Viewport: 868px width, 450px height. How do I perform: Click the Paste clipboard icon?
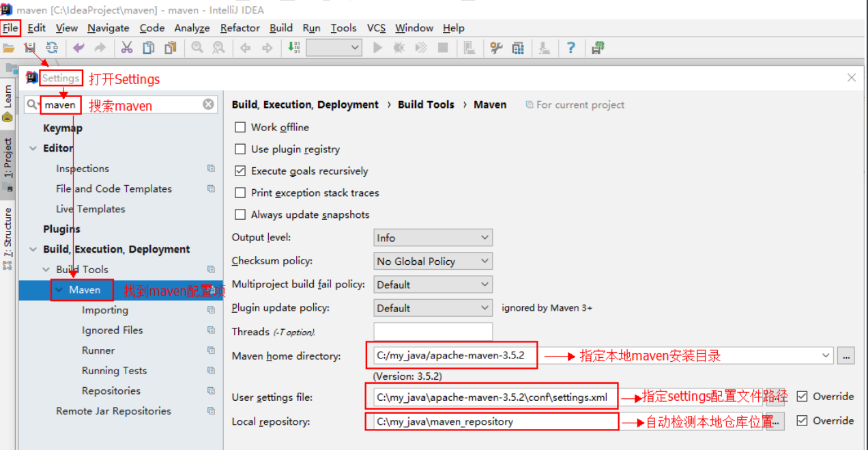(x=170, y=48)
